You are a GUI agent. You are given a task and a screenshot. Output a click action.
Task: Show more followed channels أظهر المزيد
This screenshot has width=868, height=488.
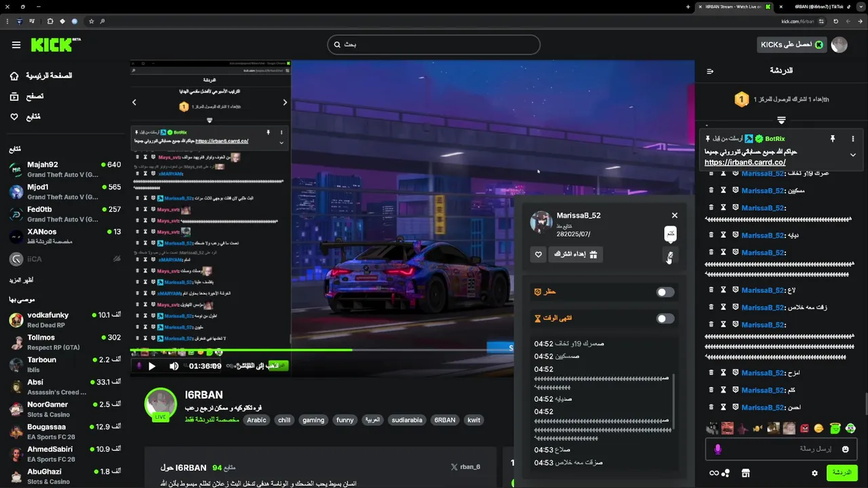[x=21, y=280]
